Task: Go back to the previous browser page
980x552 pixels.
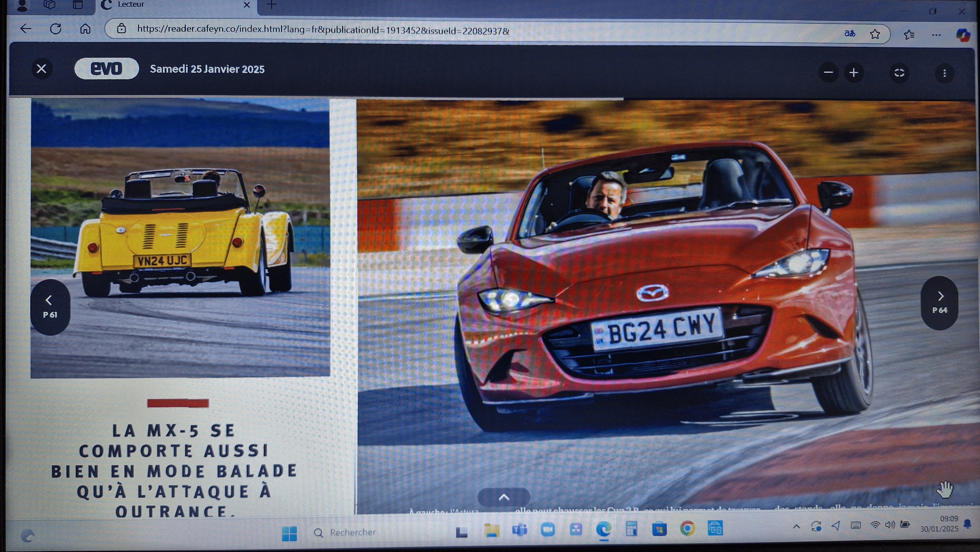Action: click(26, 28)
